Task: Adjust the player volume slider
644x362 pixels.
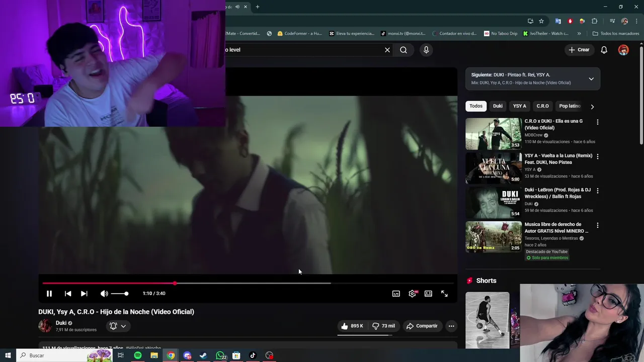Action: tap(119, 294)
